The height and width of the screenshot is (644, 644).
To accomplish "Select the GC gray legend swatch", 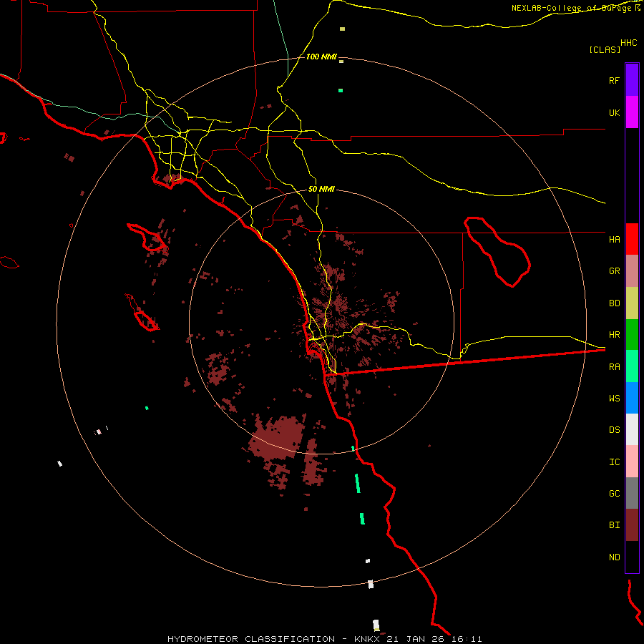I will click(x=632, y=493).
